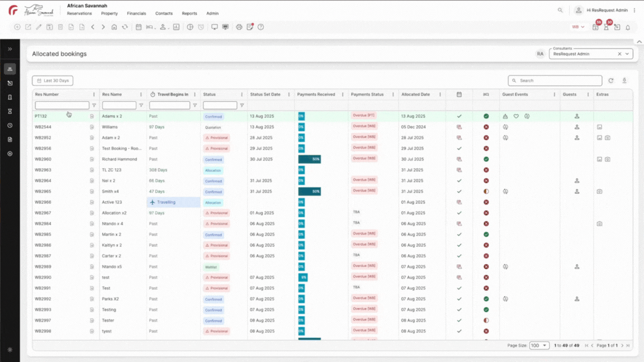644x362 pixels.
Task: Open the Res Number column menu
Action: coord(94,94)
